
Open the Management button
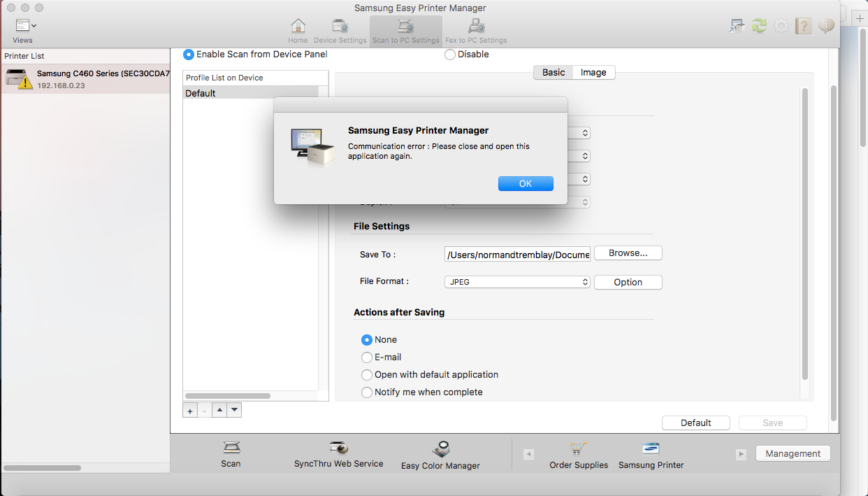tap(793, 453)
